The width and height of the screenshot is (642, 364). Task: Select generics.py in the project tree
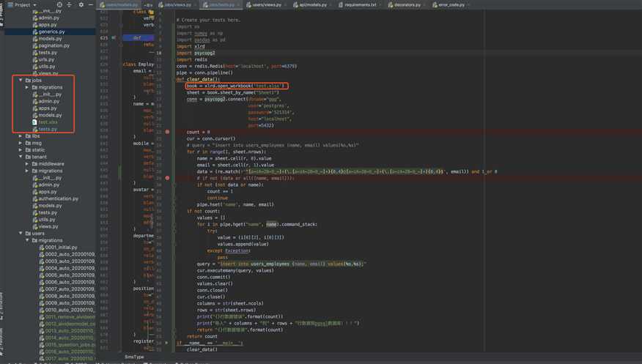tap(51, 31)
